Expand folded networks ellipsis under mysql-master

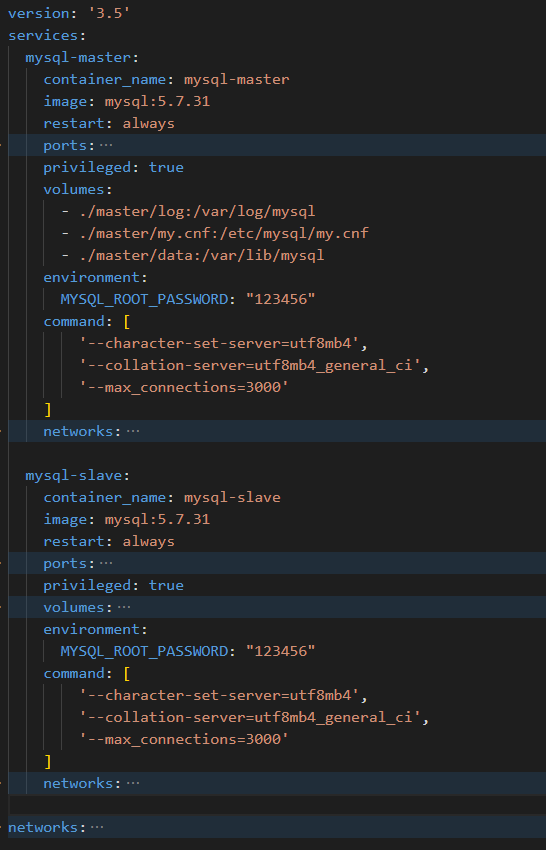point(133,432)
